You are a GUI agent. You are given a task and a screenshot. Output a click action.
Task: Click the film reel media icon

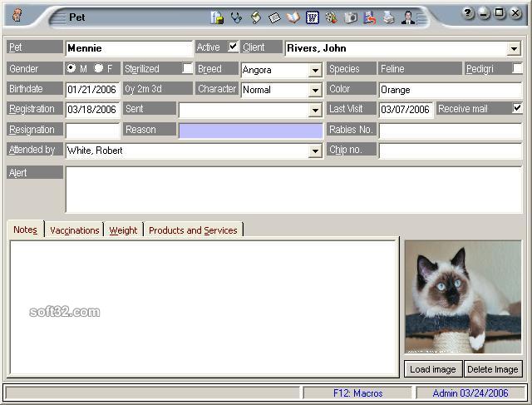(x=331, y=17)
